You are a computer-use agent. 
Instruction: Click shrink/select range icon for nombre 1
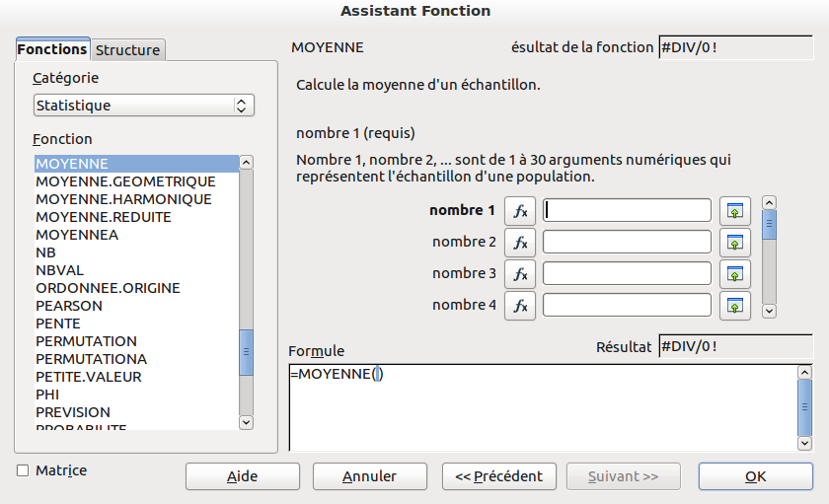point(734,211)
